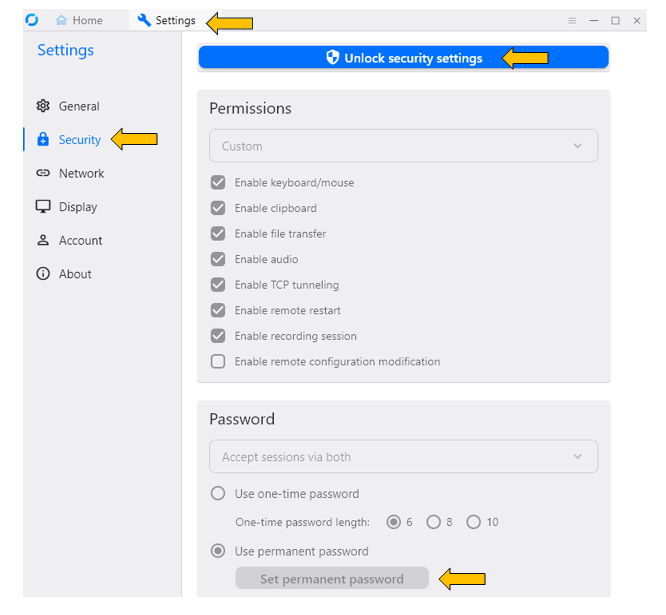Click the RustDesk logo icon
The width and height of the screenshot is (666, 615).
[x=32, y=20]
